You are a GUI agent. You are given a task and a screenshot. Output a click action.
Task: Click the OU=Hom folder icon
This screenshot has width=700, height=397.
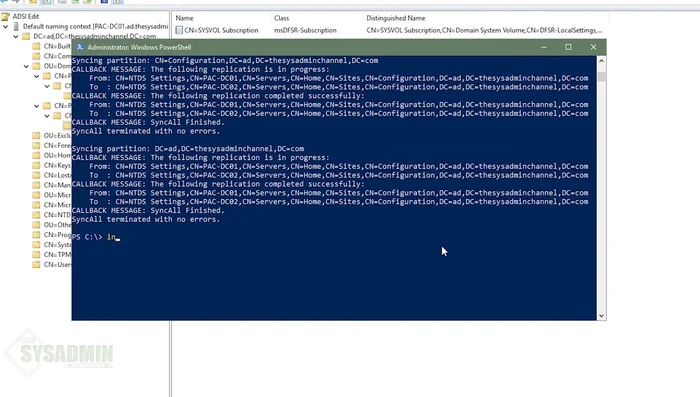point(37,155)
